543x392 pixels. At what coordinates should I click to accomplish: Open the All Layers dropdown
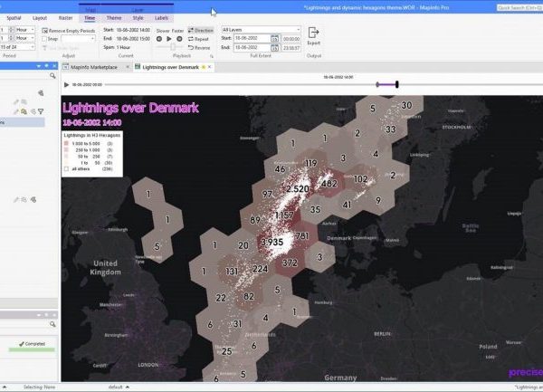(x=261, y=30)
